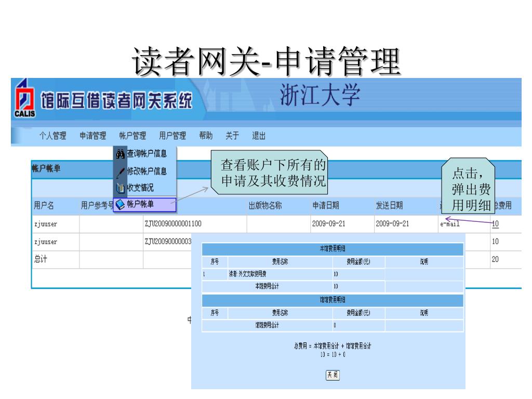Screen dimensions: 532x399
Task: Open the 用户管理 menu
Action: click(x=172, y=136)
